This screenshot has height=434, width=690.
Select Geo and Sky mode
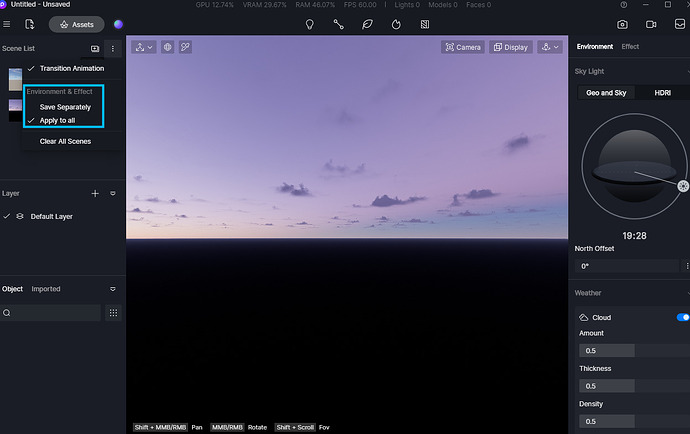[x=606, y=93]
